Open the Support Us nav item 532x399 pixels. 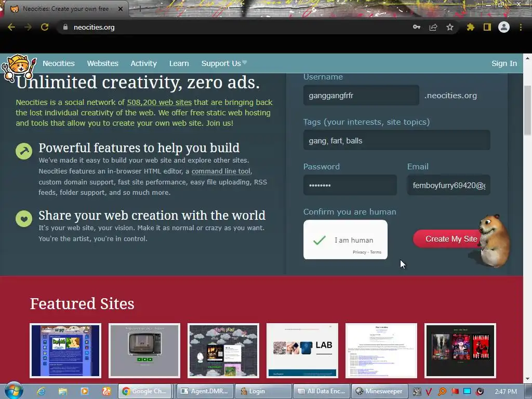(x=224, y=63)
